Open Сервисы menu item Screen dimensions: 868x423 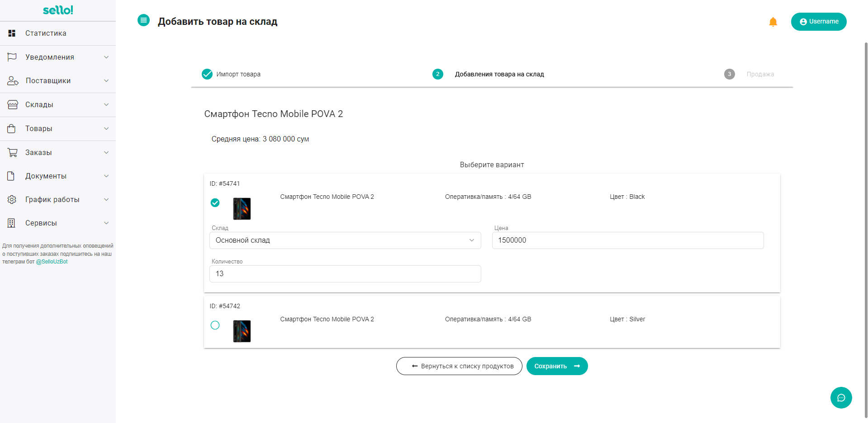coord(58,223)
